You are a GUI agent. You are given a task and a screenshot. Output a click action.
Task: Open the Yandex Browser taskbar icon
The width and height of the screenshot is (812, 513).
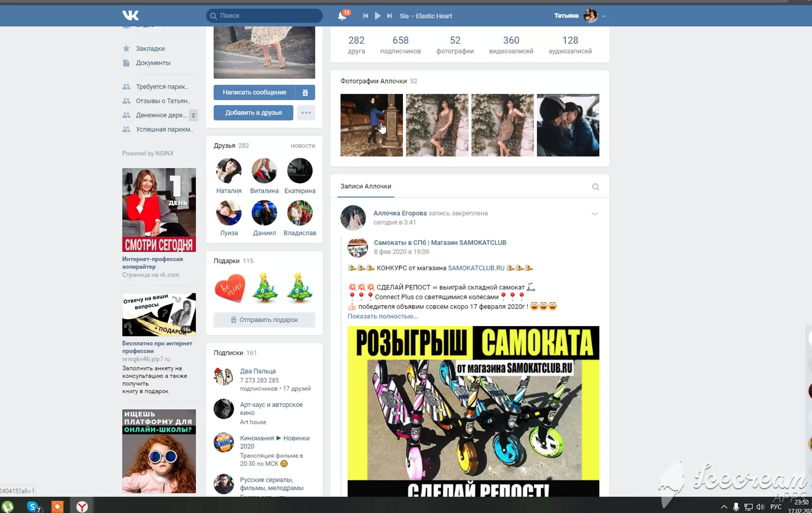pyautogui.click(x=82, y=507)
